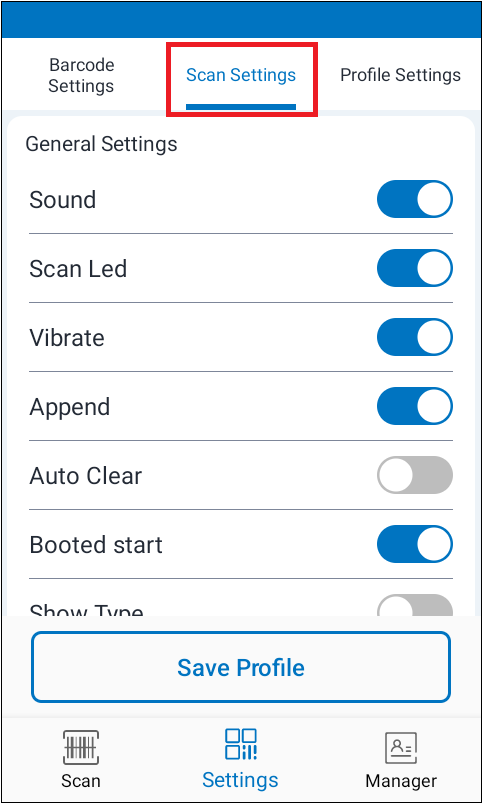Open the Profile Settings tab

click(400, 75)
